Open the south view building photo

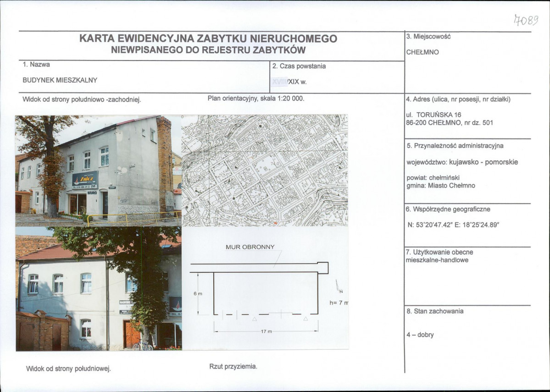tap(98, 289)
